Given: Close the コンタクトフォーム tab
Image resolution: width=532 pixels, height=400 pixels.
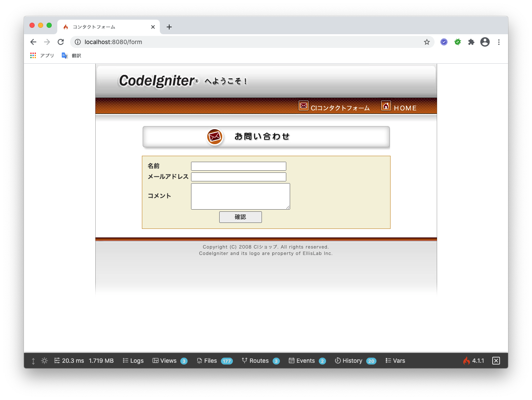Looking at the screenshot, I should pyautogui.click(x=153, y=27).
